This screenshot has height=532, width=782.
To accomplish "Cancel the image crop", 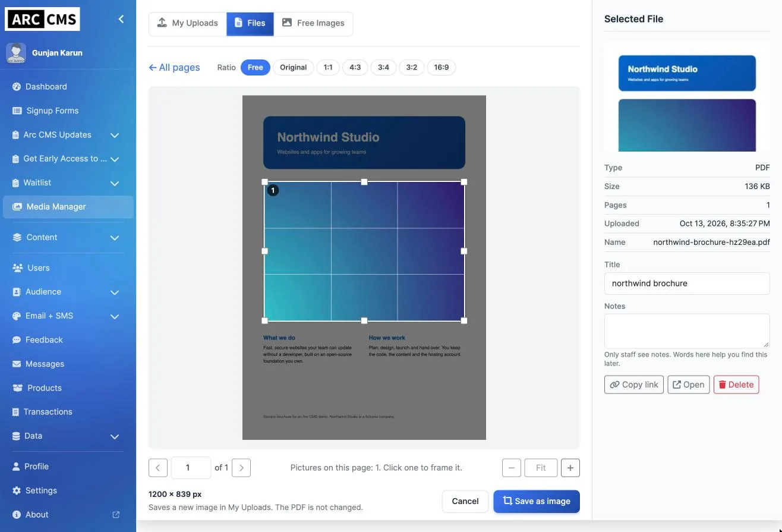I will 465,501.
